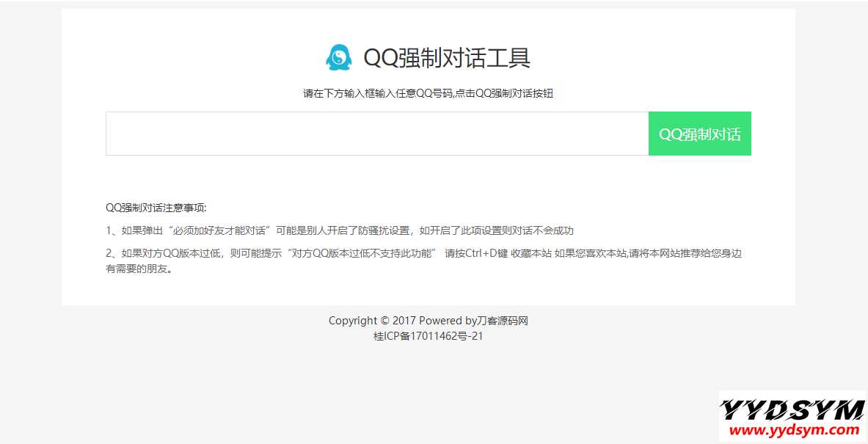Open the 刀客源码网 footer link
Image resolution: width=868 pixels, height=444 pixels.
click(503, 321)
